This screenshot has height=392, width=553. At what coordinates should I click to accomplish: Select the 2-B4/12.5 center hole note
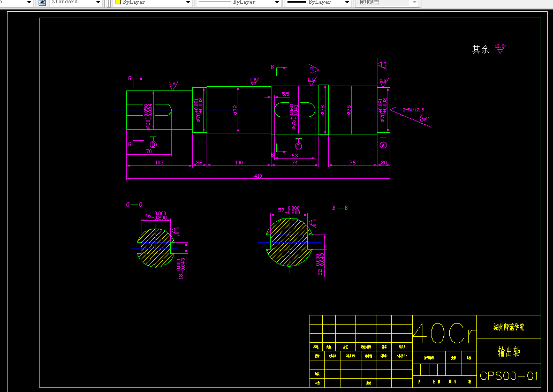click(x=413, y=110)
